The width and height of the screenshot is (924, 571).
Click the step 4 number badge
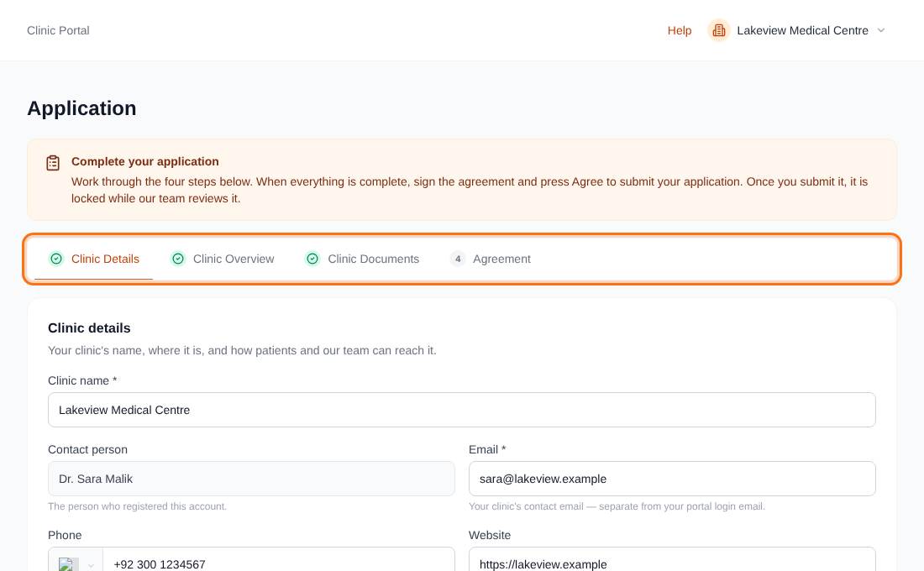pos(458,259)
